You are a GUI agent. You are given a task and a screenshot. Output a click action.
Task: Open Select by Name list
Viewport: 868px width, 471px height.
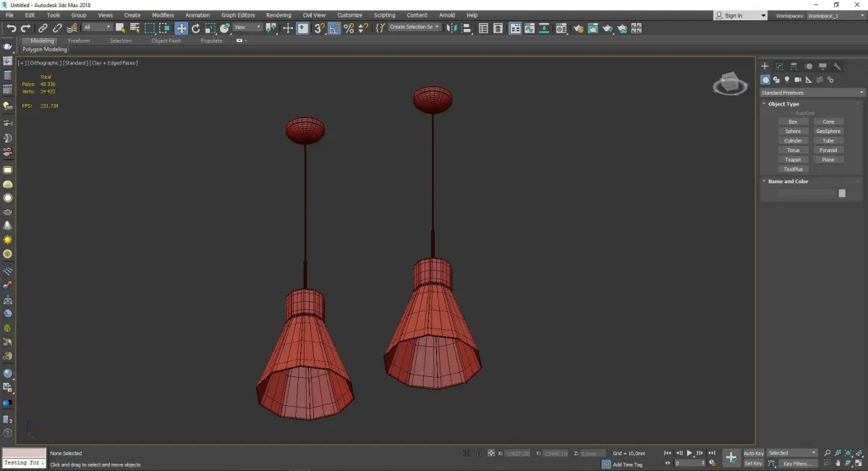pyautogui.click(x=135, y=28)
